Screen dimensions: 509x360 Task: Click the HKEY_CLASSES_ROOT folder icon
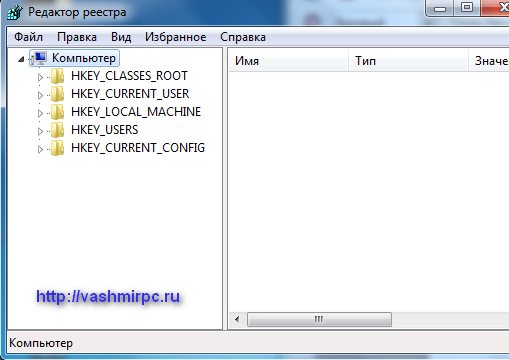(x=58, y=76)
